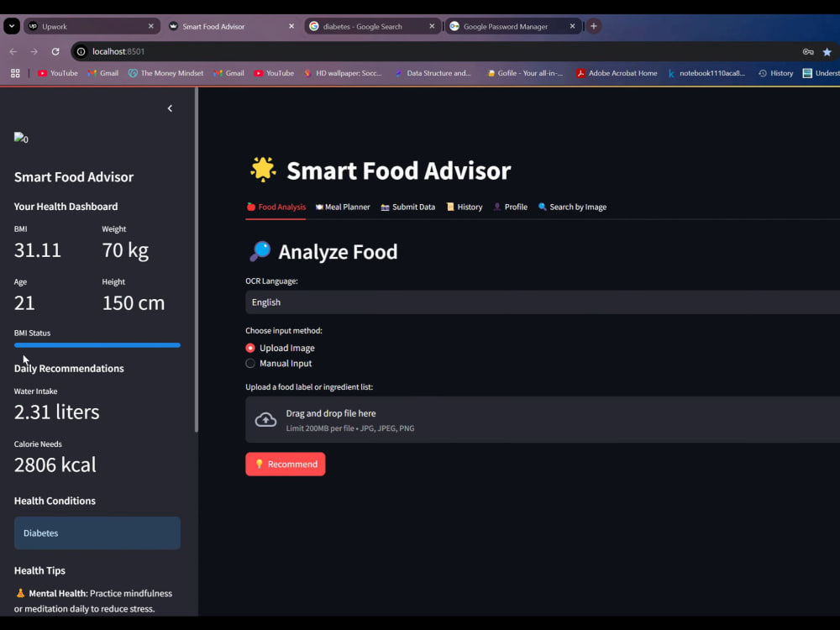Click the Water Intake value 2.31 liters

pyautogui.click(x=57, y=412)
